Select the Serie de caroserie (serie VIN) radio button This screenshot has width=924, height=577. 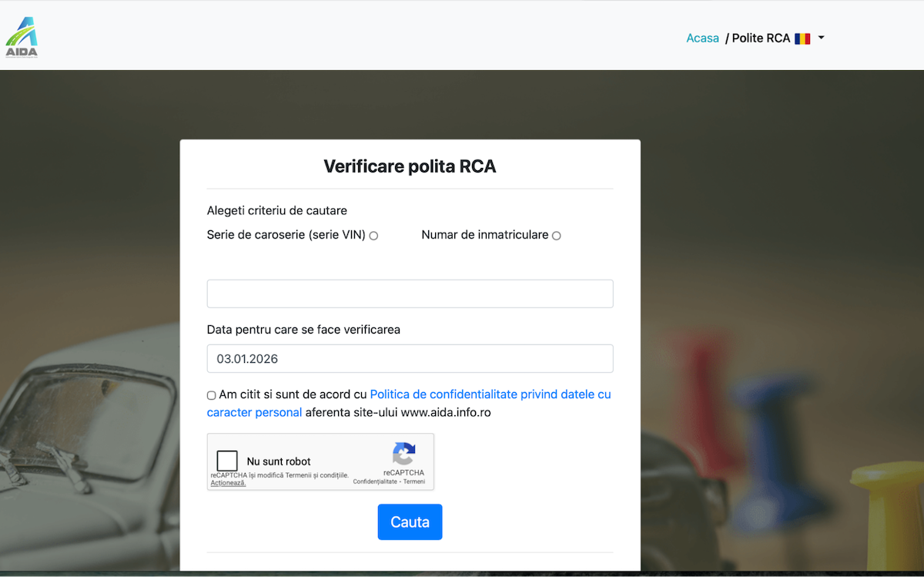point(373,235)
